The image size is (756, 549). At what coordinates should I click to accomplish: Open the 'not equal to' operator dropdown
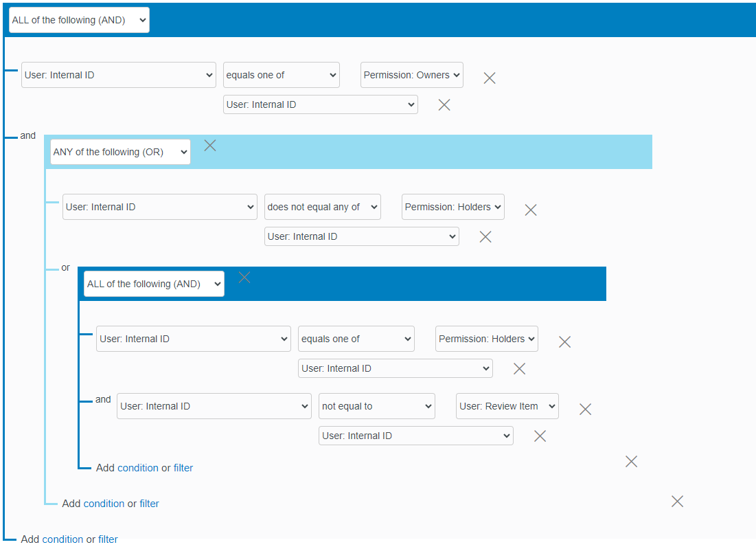click(376, 406)
